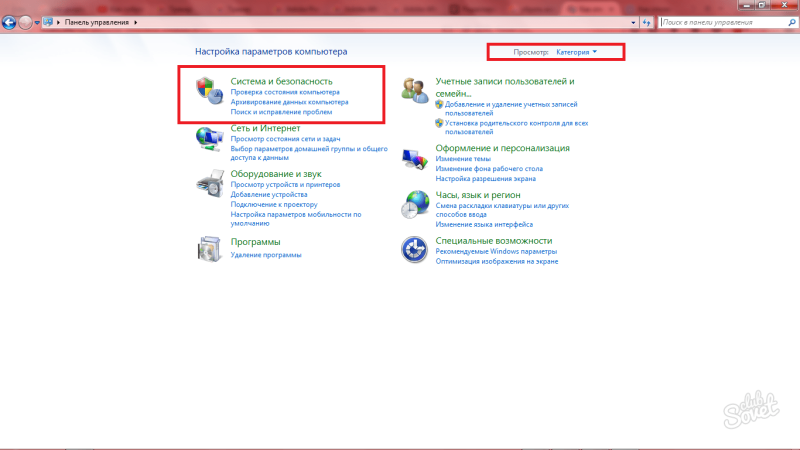
Task: Click the Appearance and Personalization monitor icon
Action: [415, 159]
